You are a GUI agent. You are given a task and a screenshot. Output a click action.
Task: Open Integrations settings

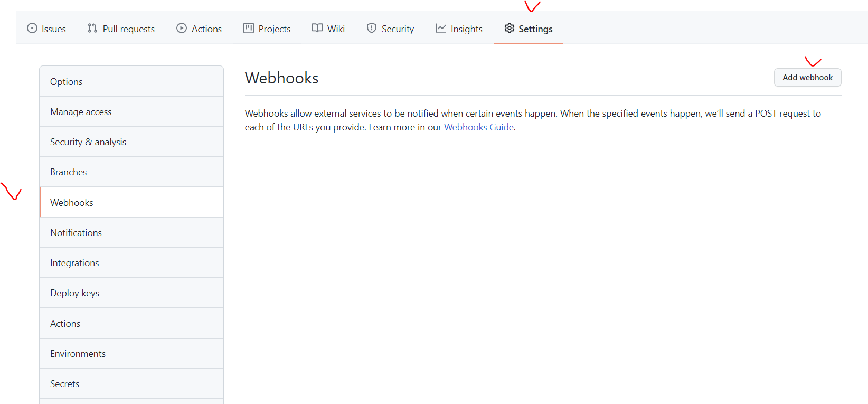click(131, 263)
